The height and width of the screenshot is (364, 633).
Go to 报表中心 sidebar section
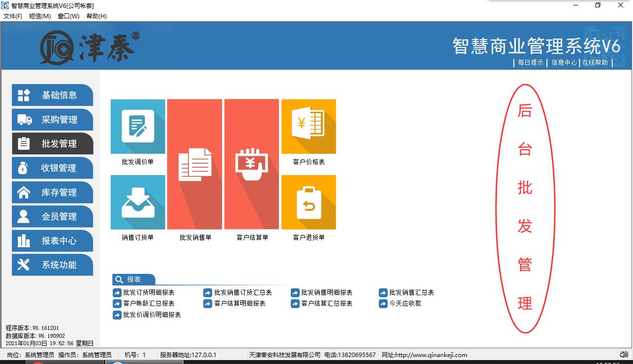pyautogui.click(x=52, y=241)
